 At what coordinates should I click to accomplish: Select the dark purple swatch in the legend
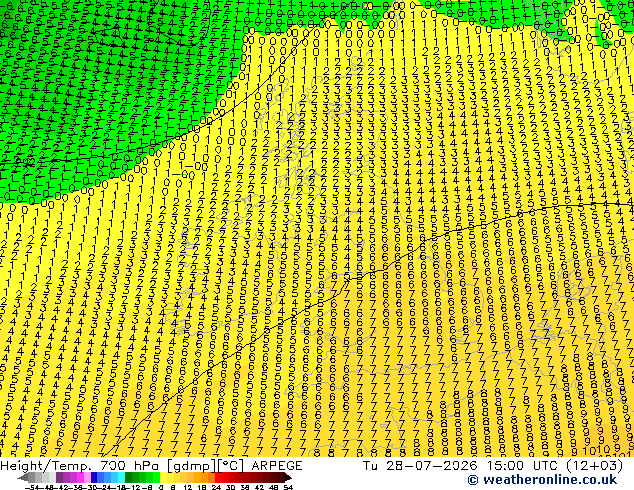59,478
